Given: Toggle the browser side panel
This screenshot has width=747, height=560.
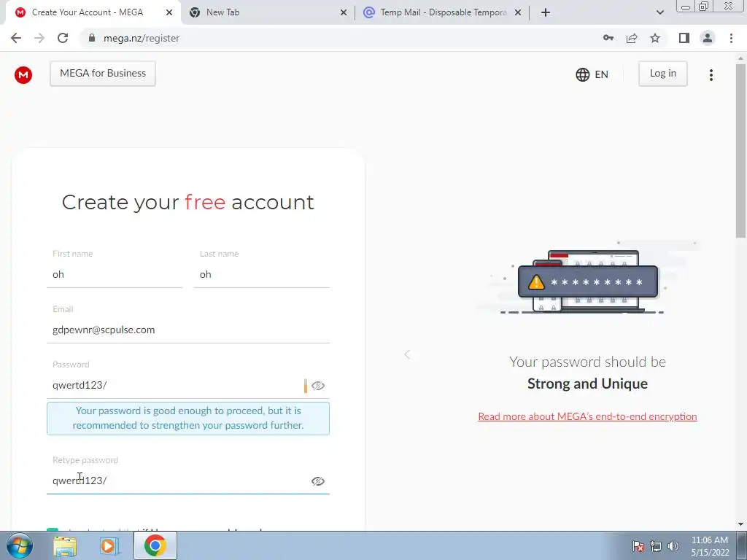Looking at the screenshot, I should tap(684, 38).
